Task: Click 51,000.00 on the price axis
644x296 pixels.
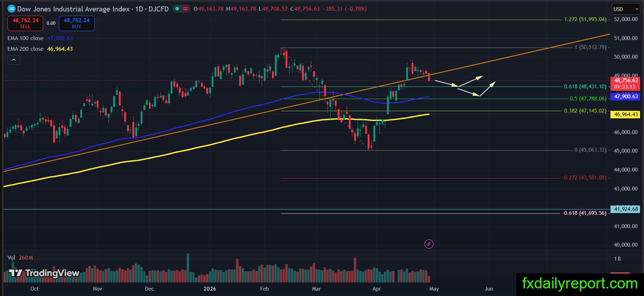Action: pos(626,38)
